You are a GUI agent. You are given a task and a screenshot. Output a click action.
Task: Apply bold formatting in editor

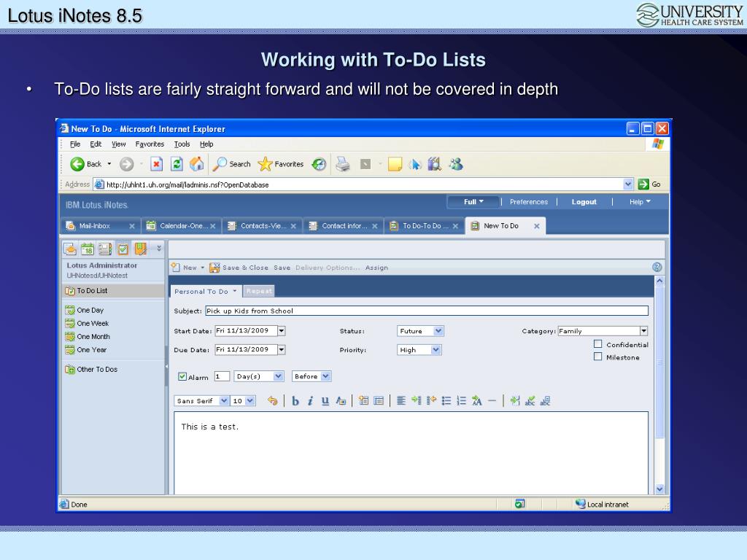(295, 401)
